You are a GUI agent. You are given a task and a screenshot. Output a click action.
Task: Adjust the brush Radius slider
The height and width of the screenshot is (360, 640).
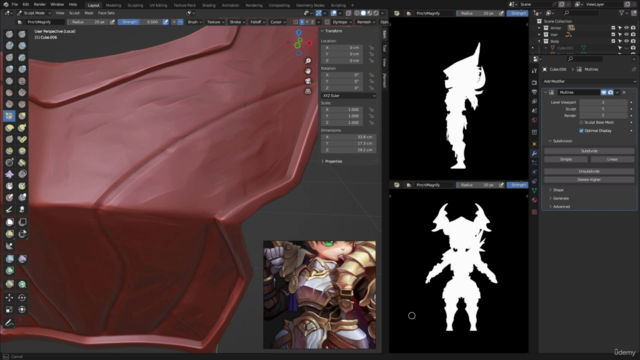(89, 22)
